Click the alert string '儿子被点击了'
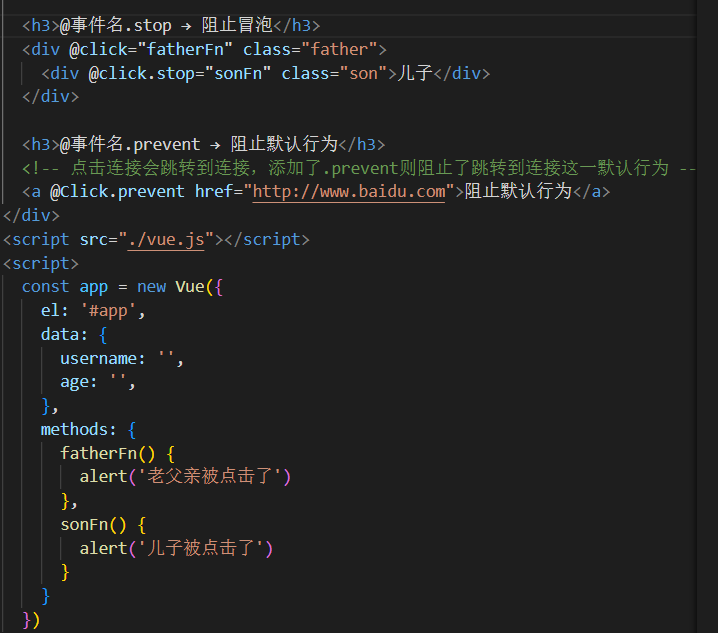The height and width of the screenshot is (633, 718). point(201,548)
